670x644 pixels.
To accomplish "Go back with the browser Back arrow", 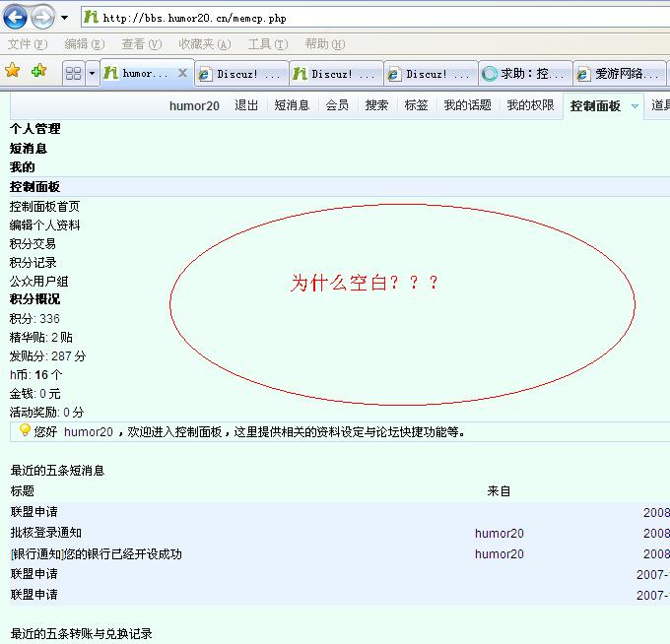I will pyautogui.click(x=15, y=17).
